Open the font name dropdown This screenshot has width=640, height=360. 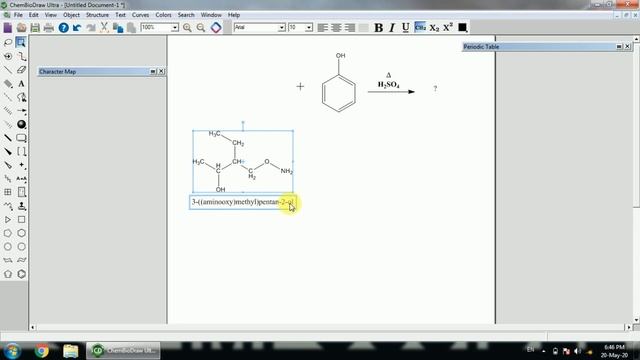point(281,27)
